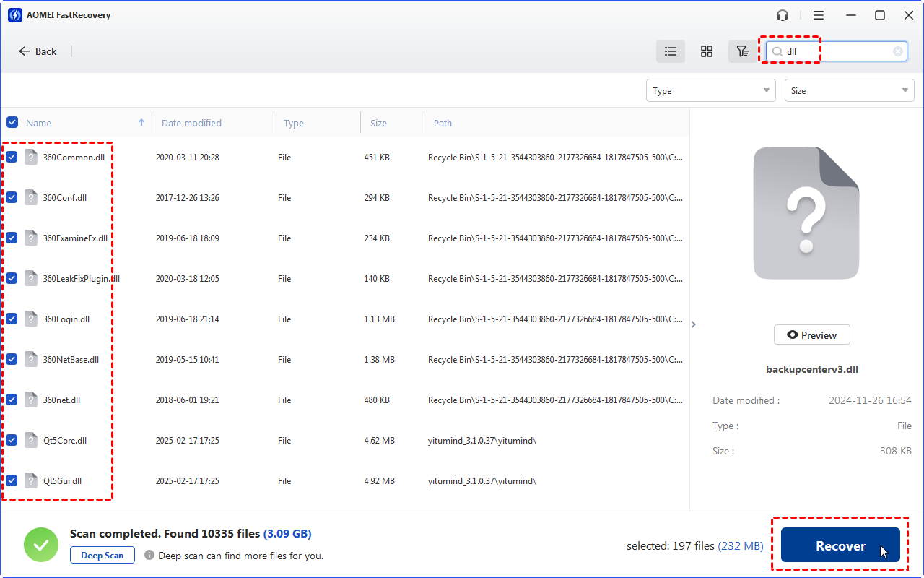Viewport: 924px width, 578px height.
Task: Click the 4.92 MB size cell
Action: click(380, 480)
